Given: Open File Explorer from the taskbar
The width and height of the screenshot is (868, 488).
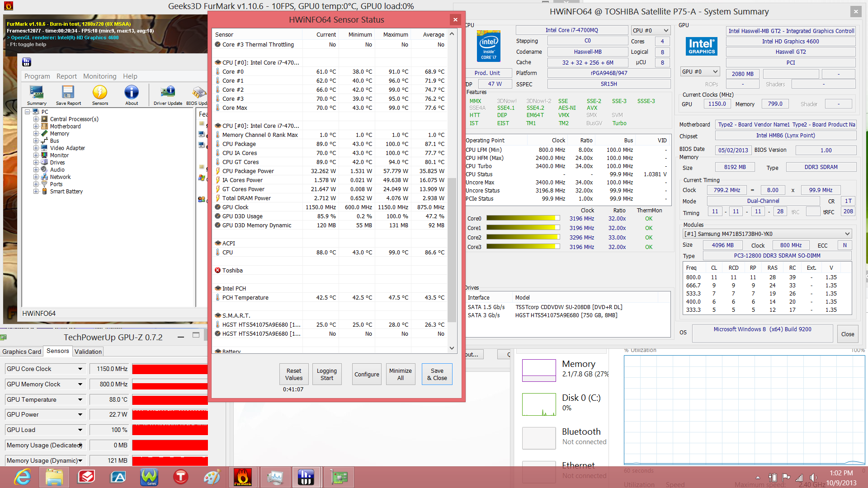Looking at the screenshot, I should (x=54, y=477).
